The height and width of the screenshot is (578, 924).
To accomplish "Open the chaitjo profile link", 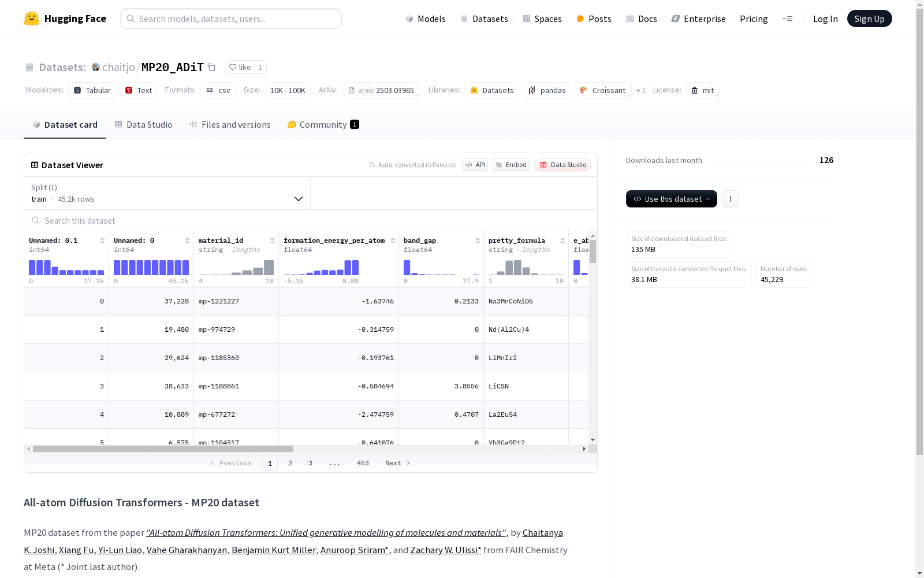I will [118, 67].
